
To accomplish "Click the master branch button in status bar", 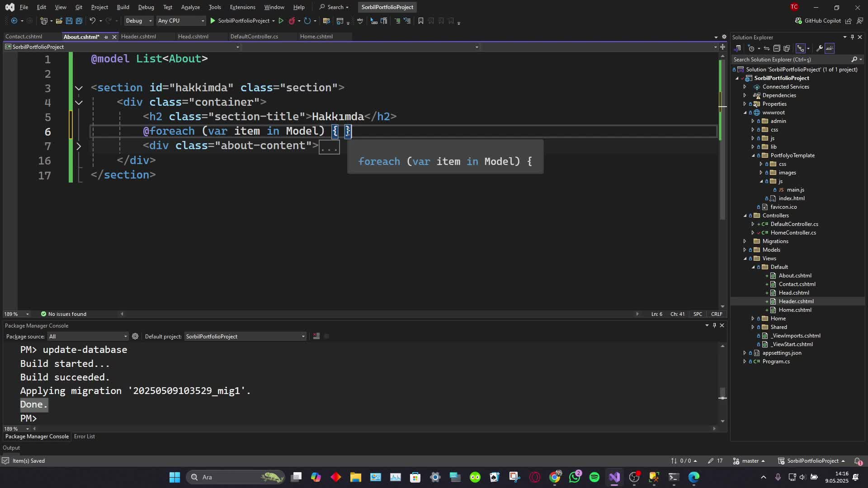I will point(749,461).
